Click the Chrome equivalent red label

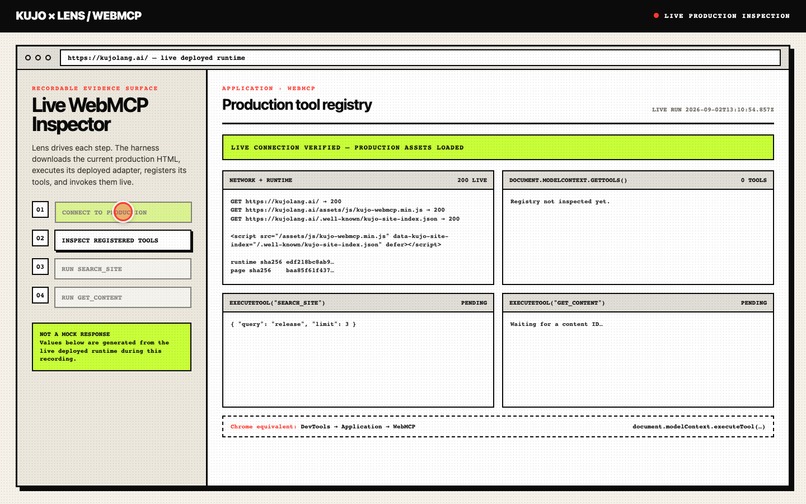coord(263,427)
